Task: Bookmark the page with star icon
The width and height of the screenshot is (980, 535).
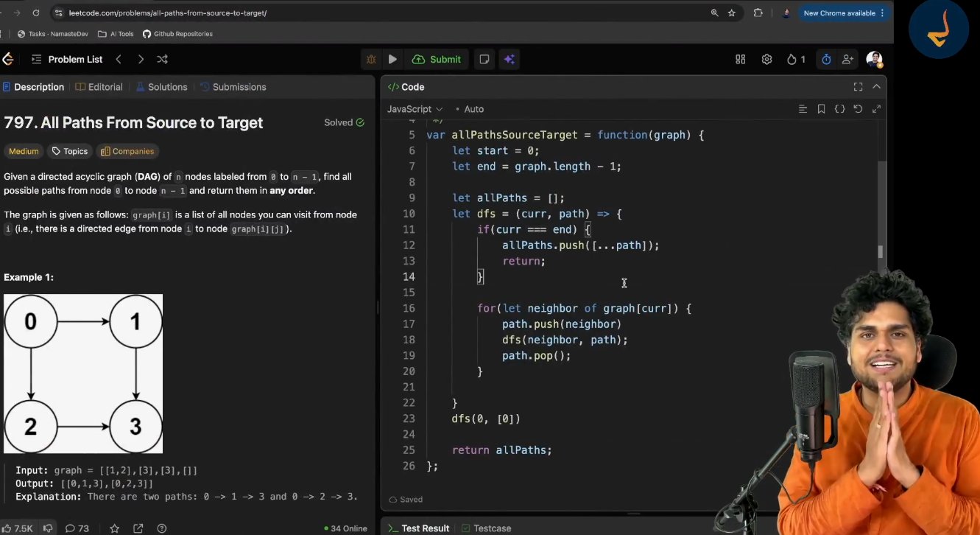Action: click(731, 13)
